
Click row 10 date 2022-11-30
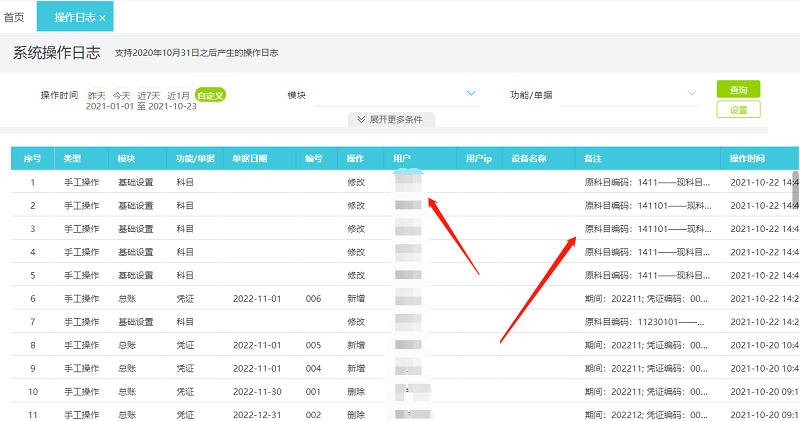click(x=257, y=392)
